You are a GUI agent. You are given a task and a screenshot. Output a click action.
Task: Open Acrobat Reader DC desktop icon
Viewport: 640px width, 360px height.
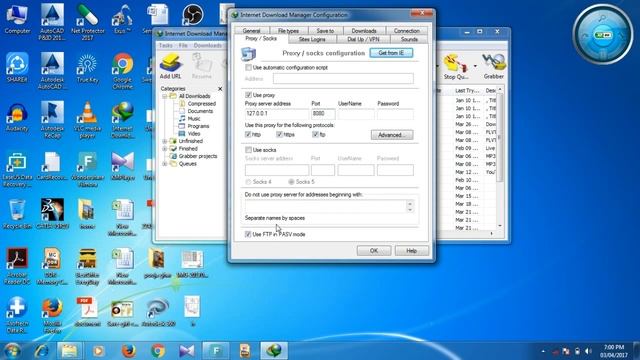17,266
